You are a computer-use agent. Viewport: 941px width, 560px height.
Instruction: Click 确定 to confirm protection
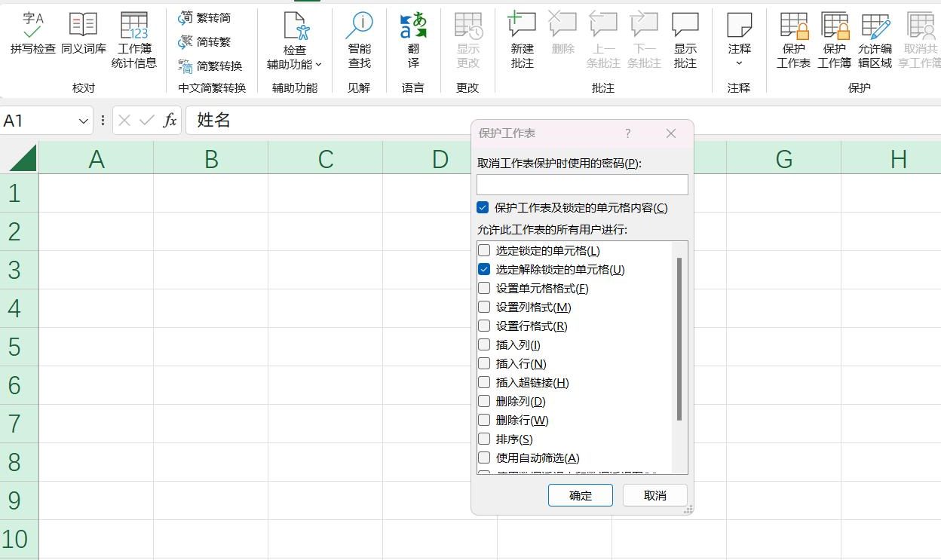581,495
